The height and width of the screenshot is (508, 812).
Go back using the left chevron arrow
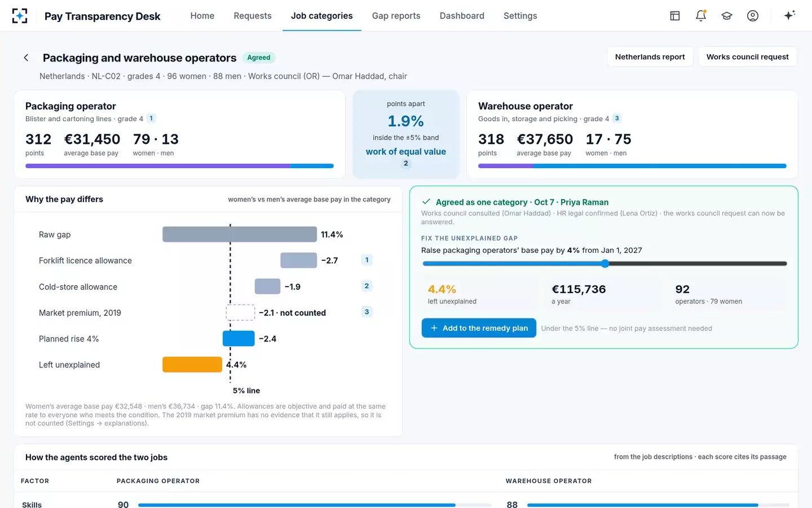26,58
